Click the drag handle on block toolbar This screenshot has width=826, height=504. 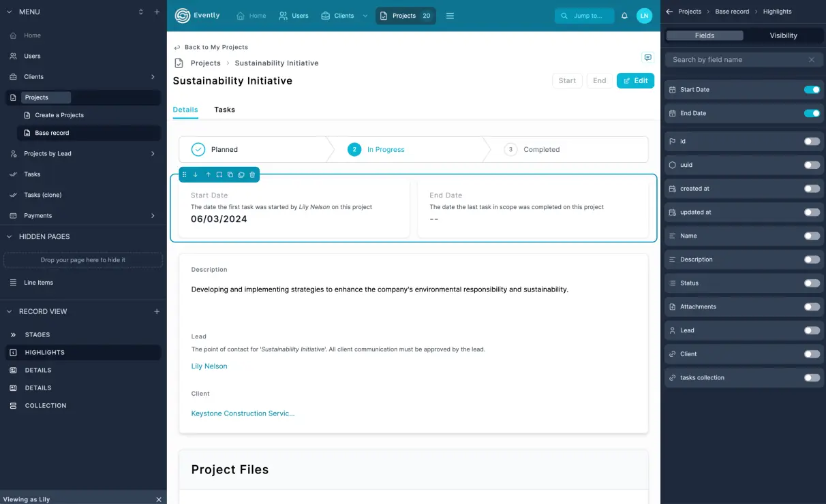click(184, 175)
